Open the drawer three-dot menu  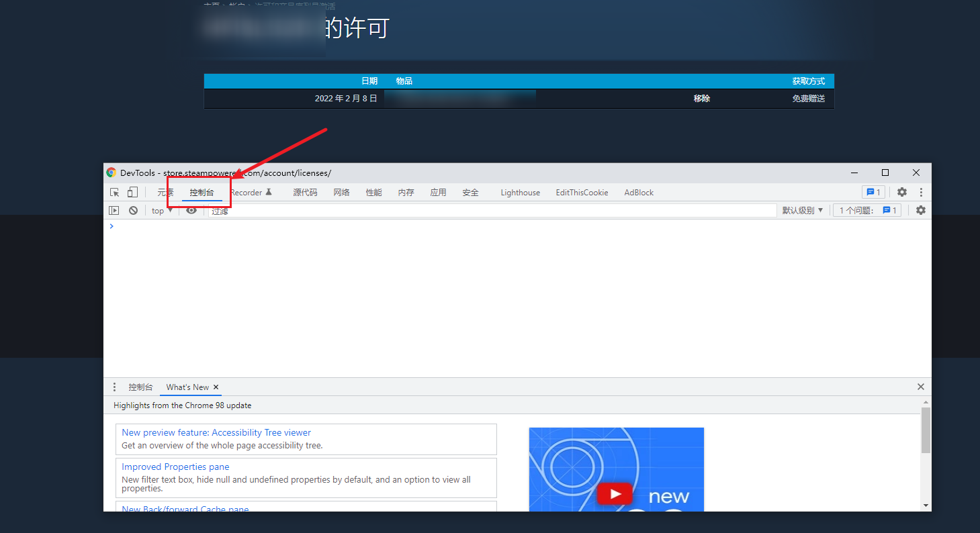114,387
